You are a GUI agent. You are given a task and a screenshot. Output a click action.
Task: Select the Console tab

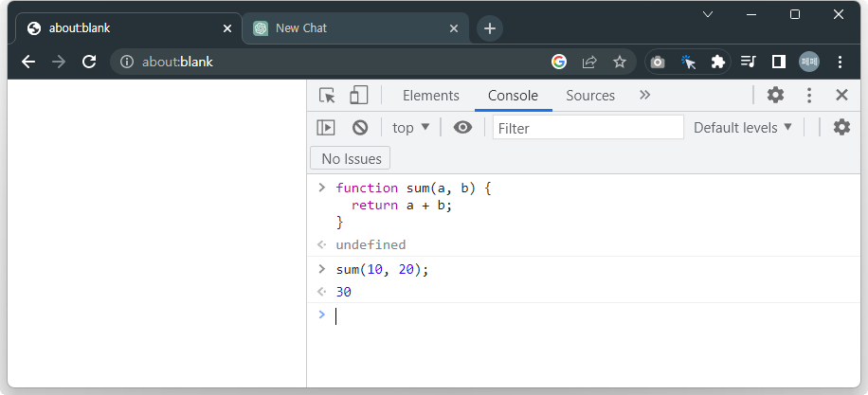[x=514, y=95]
